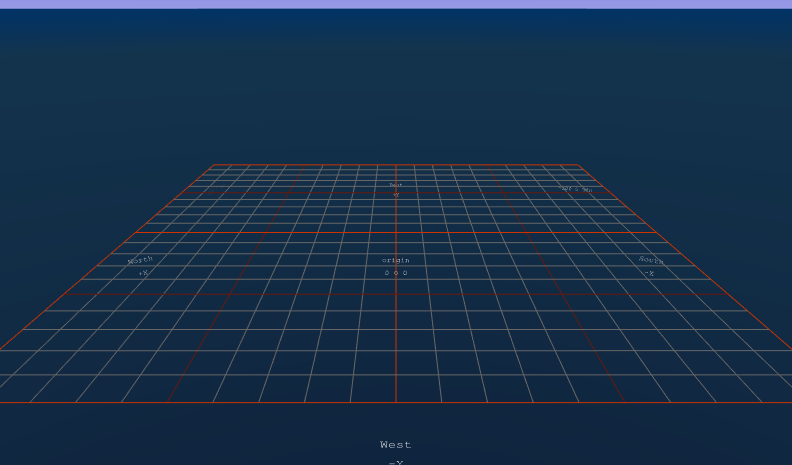Click where center axis meets grid's near red edge
792x465 pixels.
(x=396, y=402)
